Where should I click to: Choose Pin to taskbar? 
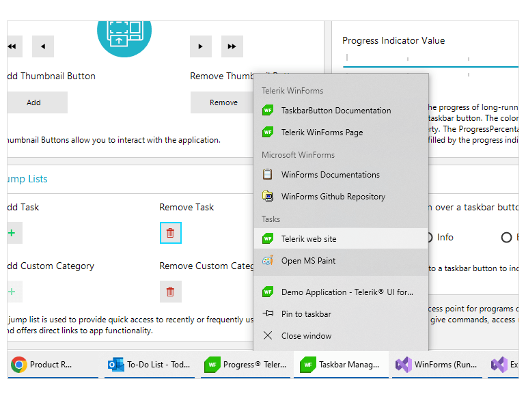point(341,313)
